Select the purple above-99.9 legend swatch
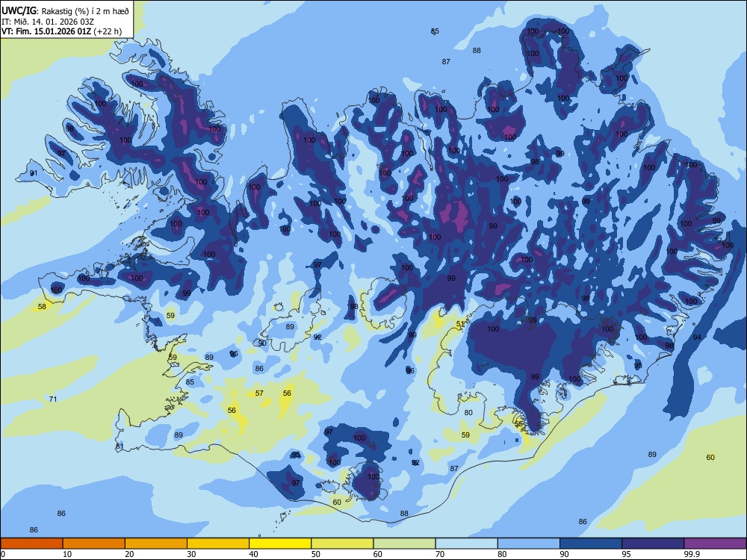747x560 pixels. coord(715,544)
